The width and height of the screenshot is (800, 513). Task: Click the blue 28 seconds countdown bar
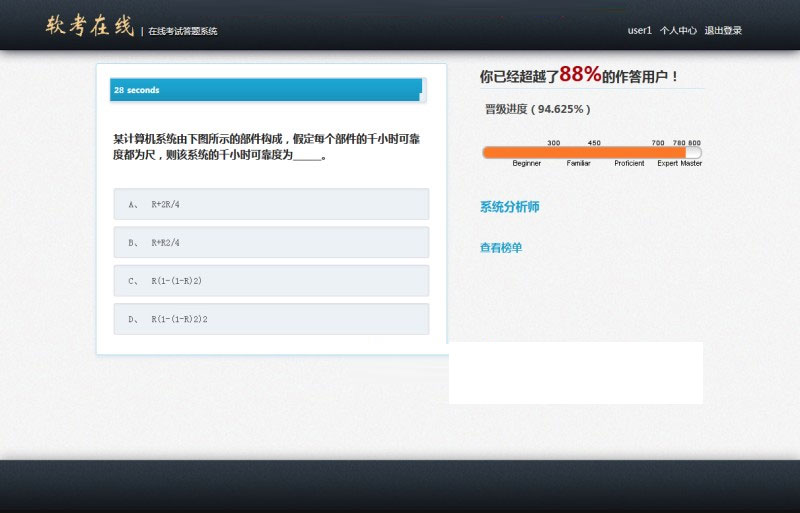point(266,90)
